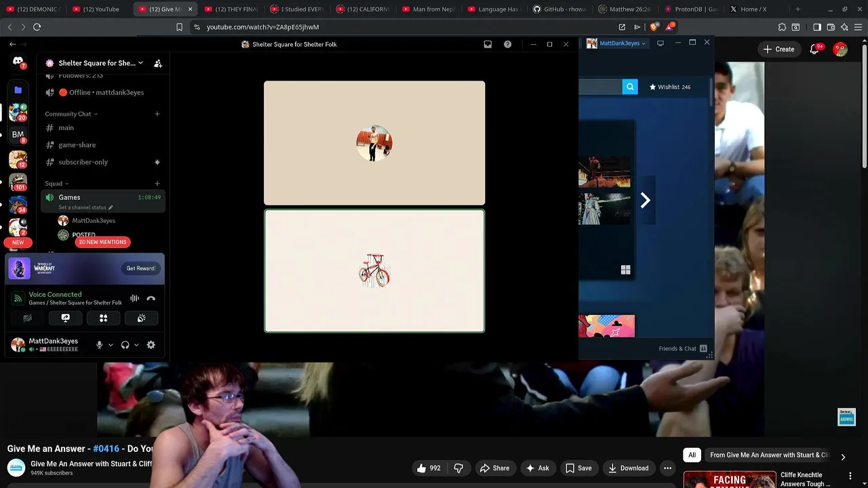Switch to 'GitHub - rhowa' browser tab
868x488 pixels.
click(x=560, y=9)
